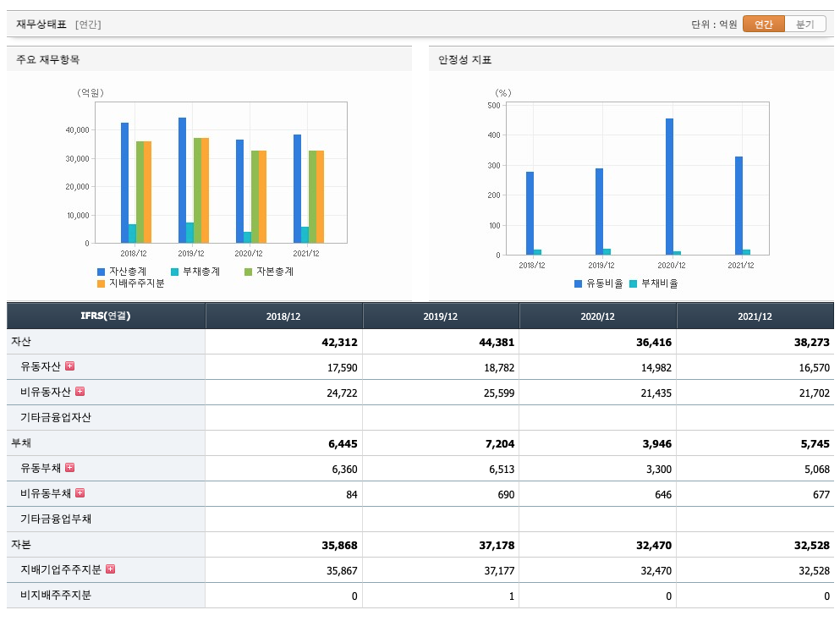Viewport: 840px width, 621px height.
Task: Toggle 유동비율 legend swatch in stability chart
Action: 578,283
